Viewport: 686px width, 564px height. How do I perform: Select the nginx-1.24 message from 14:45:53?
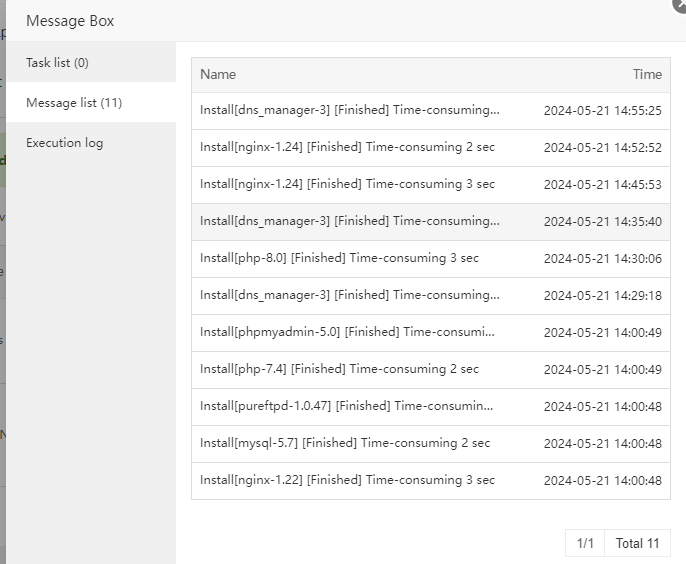pyautogui.click(x=347, y=184)
